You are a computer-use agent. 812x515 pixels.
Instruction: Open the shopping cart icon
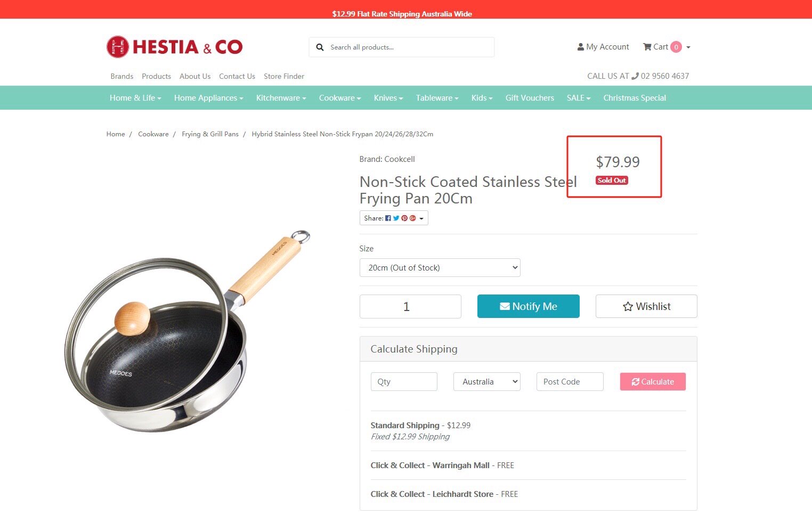pos(647,47)
